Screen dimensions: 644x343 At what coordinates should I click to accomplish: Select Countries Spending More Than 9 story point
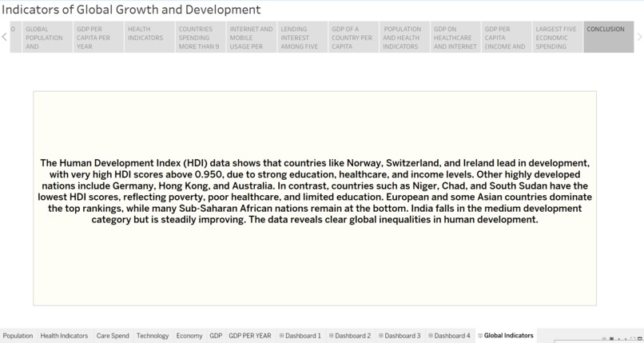click(x=201, y=37)
